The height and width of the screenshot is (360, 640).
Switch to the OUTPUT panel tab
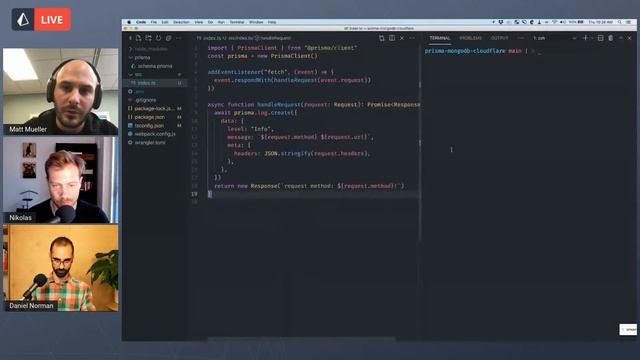tap(500, 38)
